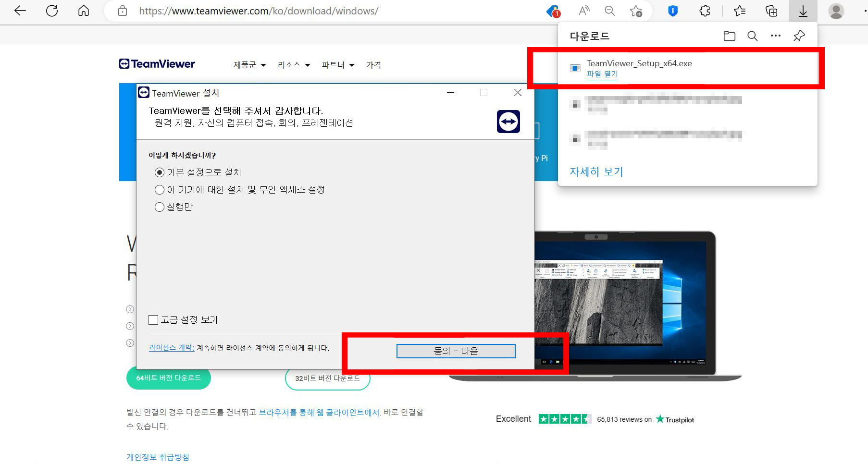This screenshot has width=868, height=464.
Task: Click the TeamViewer_Setup_x64.exe file name
Action: tap(639, 63)
